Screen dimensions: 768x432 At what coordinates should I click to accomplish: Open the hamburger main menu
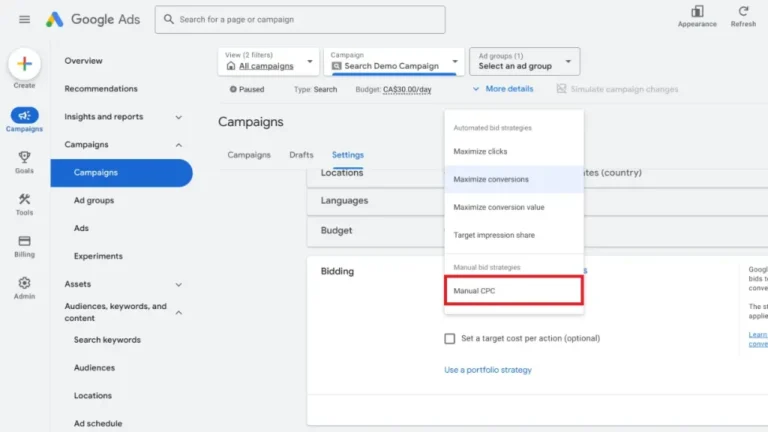coord(24,19)
